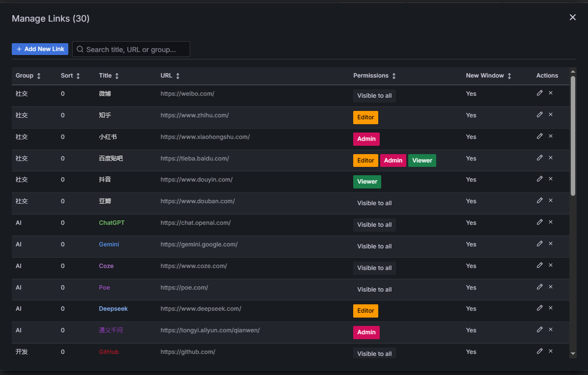588x375 pixels.
Task: Close the Manage Links dialog
Action: [x=572, y=17]
